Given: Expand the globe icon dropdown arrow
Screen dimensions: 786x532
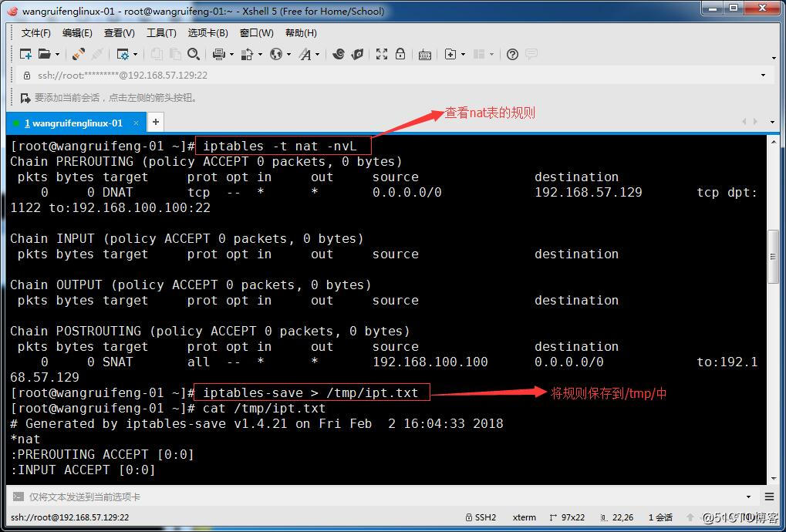Looking at the screenshot, I should point(288,54).
